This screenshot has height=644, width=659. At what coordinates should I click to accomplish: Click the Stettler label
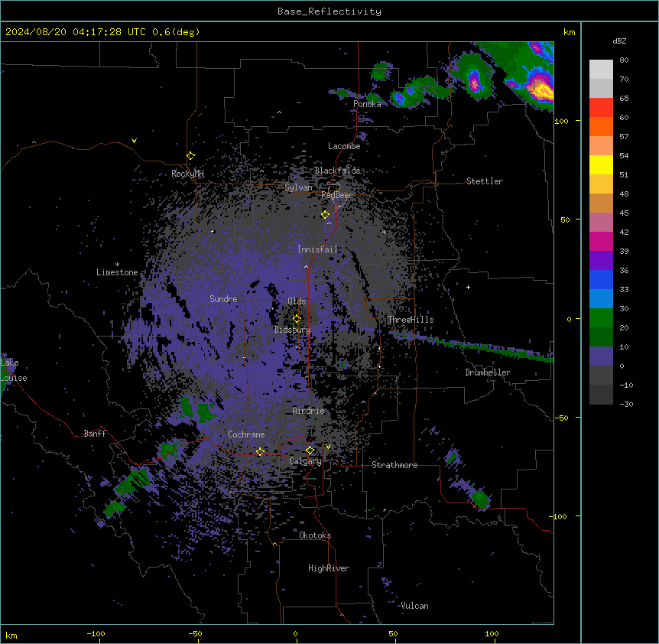(485, 181)
